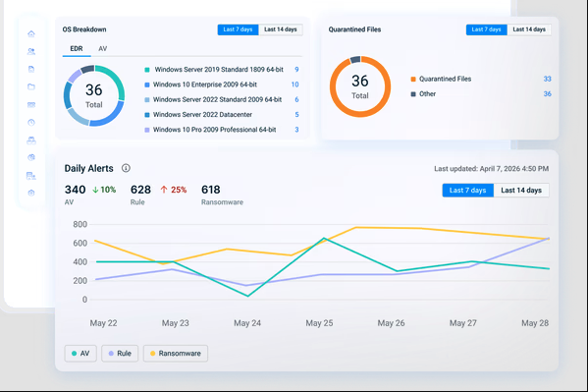Click the Quarantined Files count 33
The width and height of the screenshot is (588, 392).
click(548, 79)
